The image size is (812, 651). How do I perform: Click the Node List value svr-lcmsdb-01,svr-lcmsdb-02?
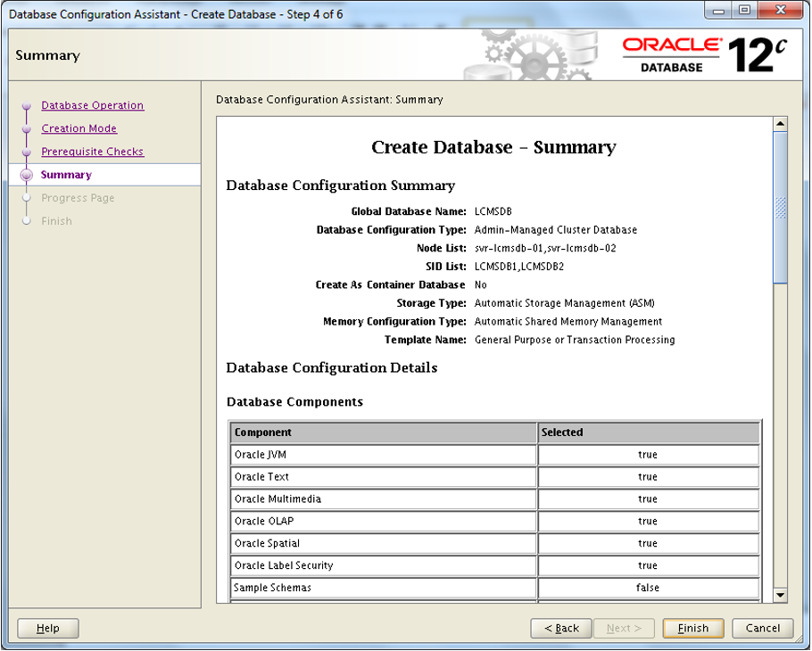545,249
